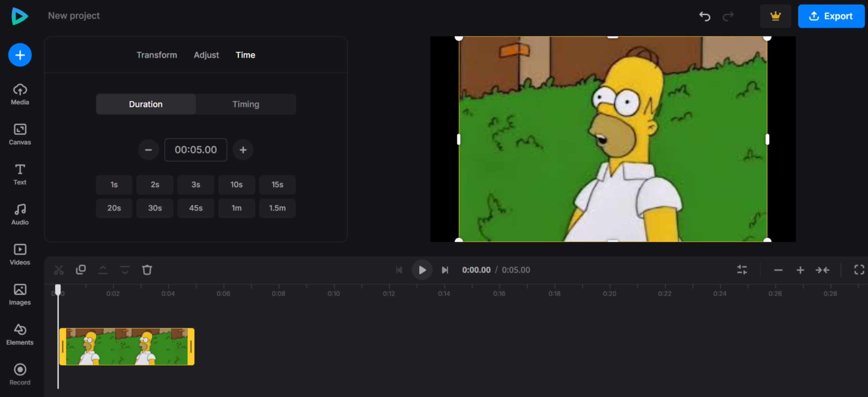
Task: Open the Transform tab
Action: tap(157, 55)
